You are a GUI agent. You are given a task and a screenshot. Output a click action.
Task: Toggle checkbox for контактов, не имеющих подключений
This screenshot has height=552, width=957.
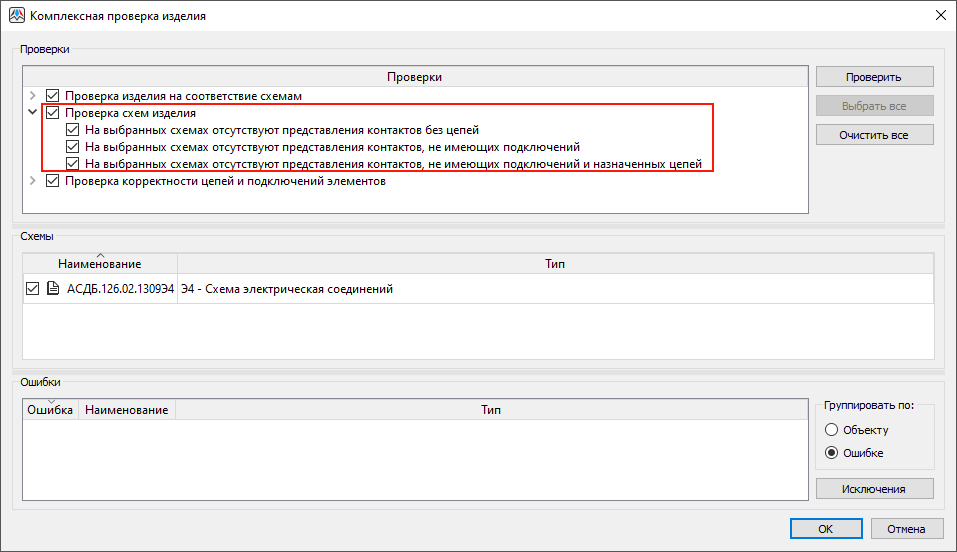click(73, 147)
